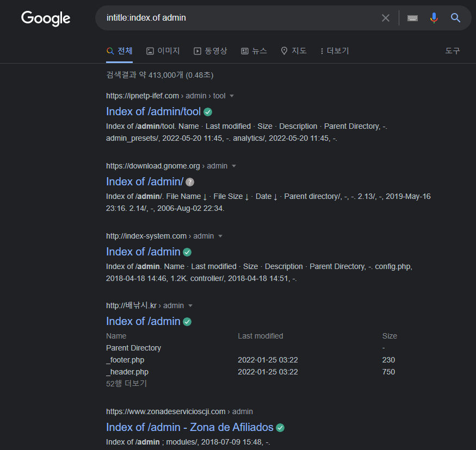Viewport: 476px width, 450px height.
Task: Open Index of /admin result from 배낚시.kr
Action: pos(143,321)
